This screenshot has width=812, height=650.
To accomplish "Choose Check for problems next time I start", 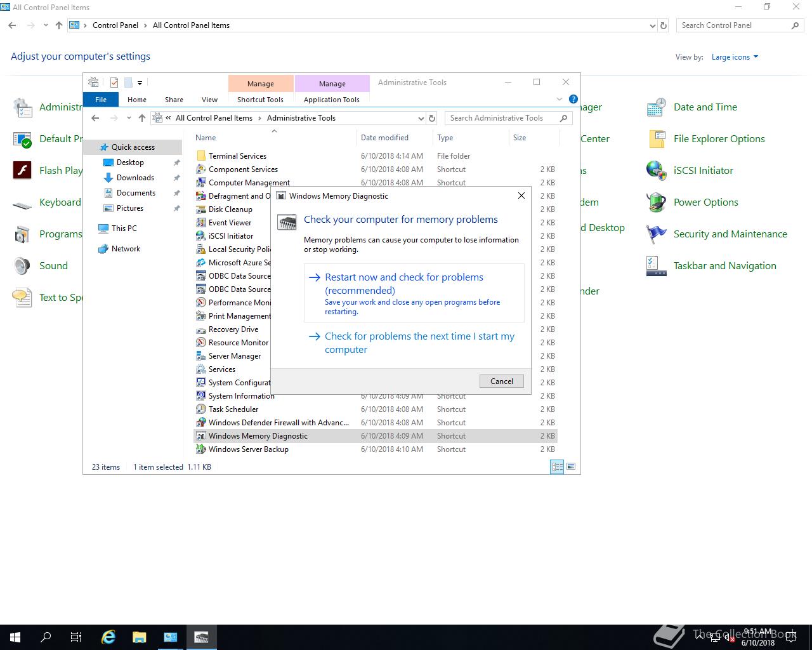I will [x=414, y=343].
